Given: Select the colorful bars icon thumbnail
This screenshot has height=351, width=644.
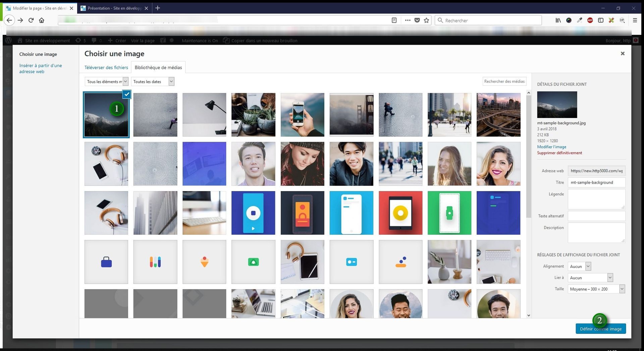Looking at the screenshot, I should [x=155, y=262].
